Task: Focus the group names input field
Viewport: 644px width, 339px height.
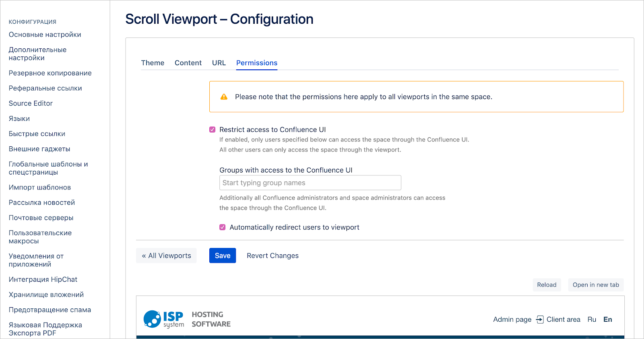Action: pos(310,183)
